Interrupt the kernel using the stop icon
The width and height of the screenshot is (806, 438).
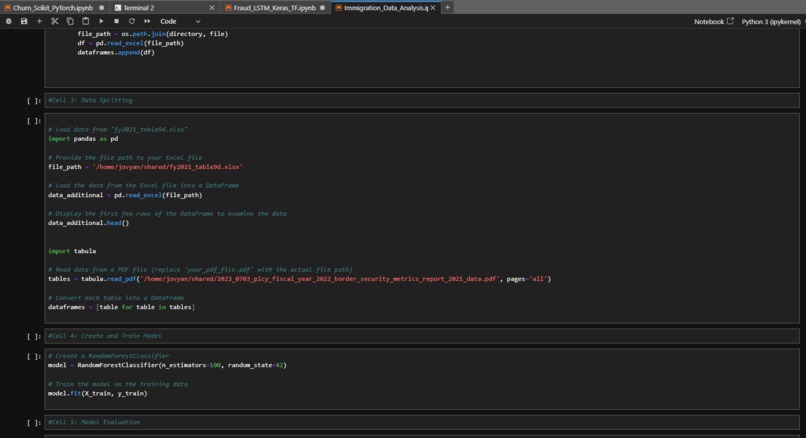[x=116, y=21]
